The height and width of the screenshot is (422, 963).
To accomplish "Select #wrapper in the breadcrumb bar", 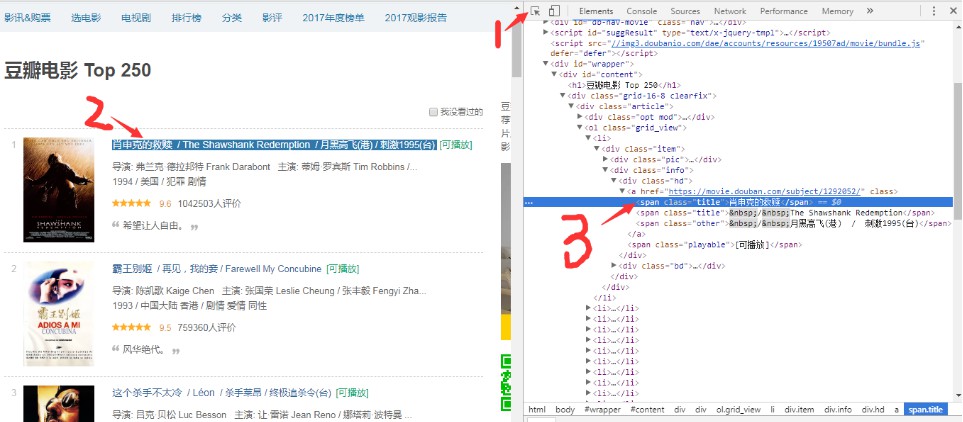I will pyautogui.click(x=601, y=410).
